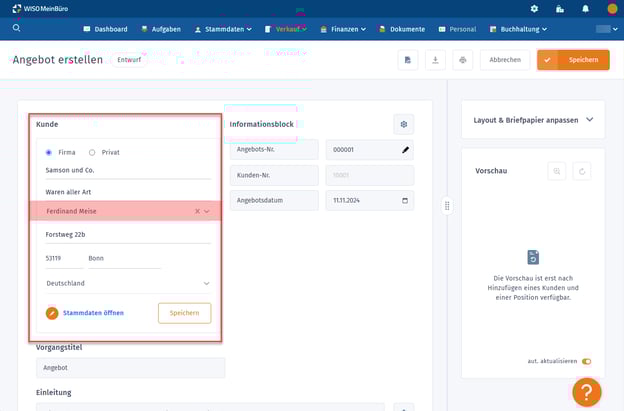Open the notifications bell
The width and height of the screenshot is (624, 411).
[x=585, y=9]
